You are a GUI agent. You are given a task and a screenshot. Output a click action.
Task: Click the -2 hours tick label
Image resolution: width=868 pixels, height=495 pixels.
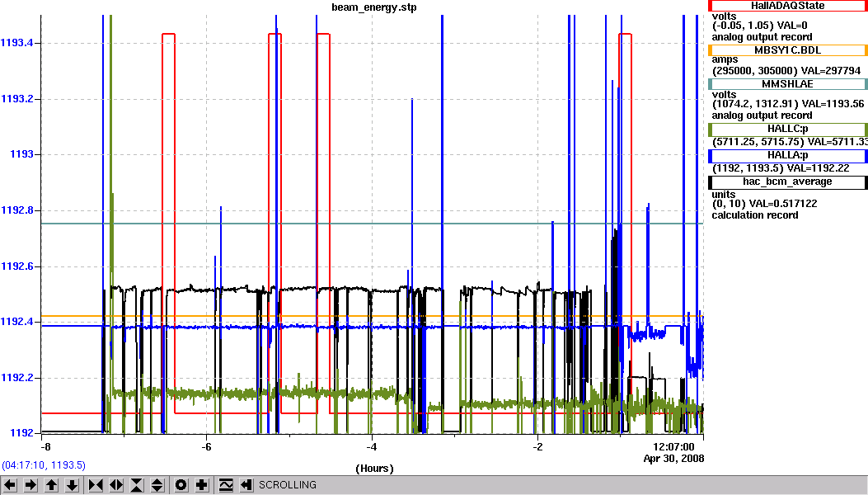tap(537, 447)
